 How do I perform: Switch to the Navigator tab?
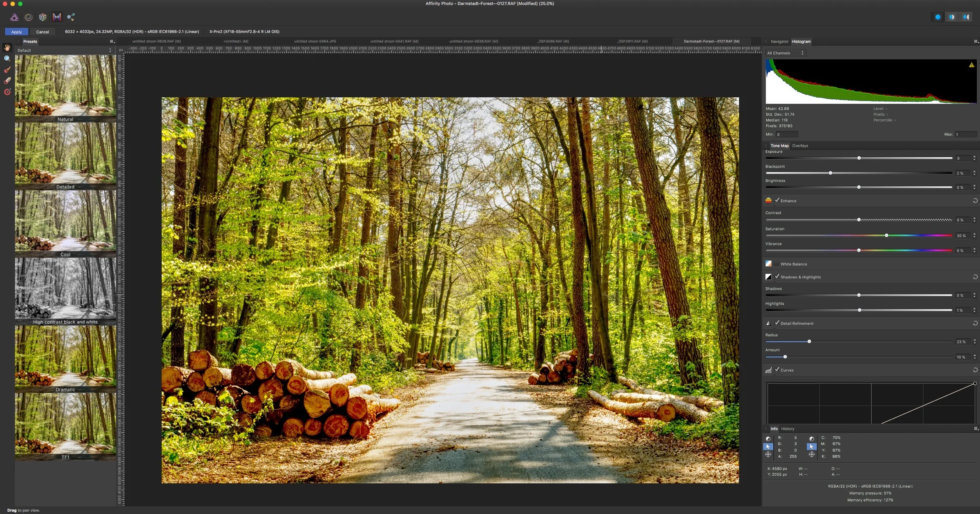coord(779,41)
